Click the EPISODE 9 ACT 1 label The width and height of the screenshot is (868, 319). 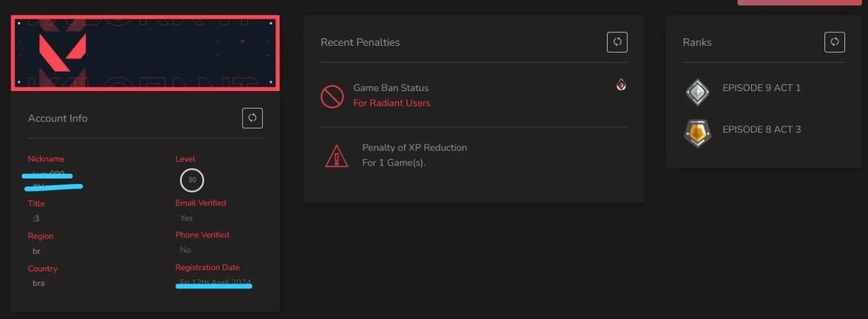(761, 88)
